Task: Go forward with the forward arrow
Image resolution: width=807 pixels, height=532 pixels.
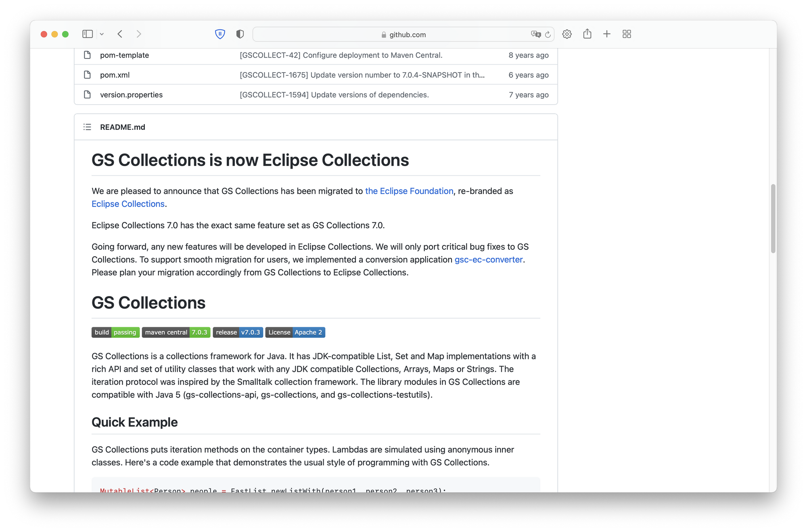Action: tap(138, 34)
